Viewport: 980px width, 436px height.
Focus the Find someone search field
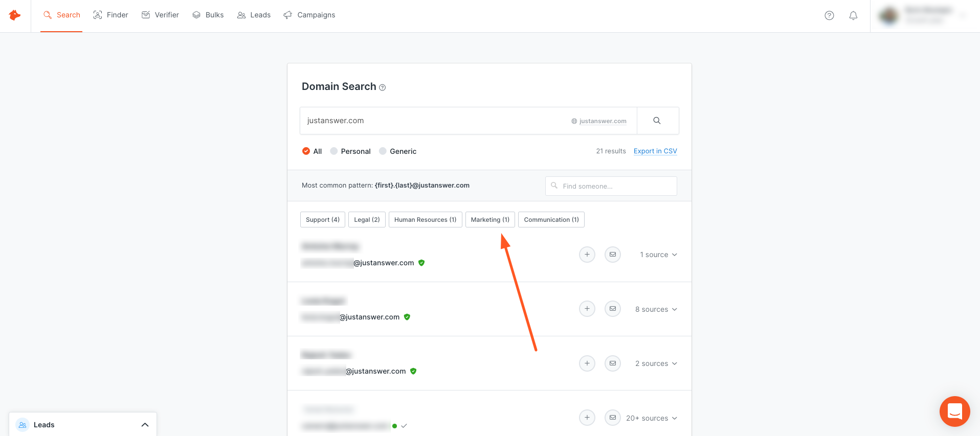pyautogui.click(x=611, y=186)
